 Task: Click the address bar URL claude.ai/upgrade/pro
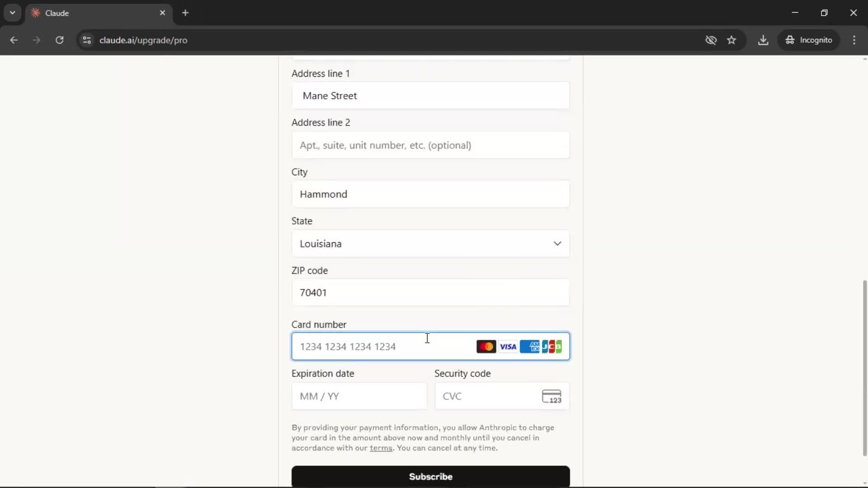click(143, 40)
